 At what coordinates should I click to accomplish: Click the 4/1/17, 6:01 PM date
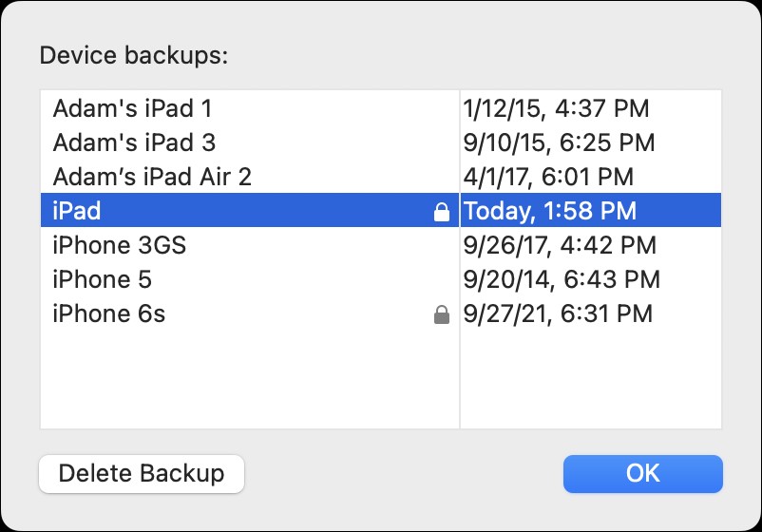pos(548,177)
